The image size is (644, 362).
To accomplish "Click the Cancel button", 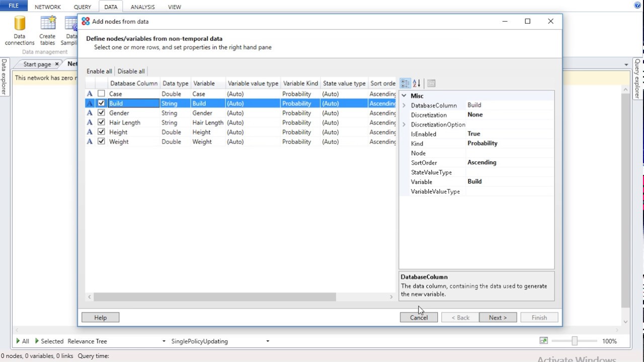I will click(x=419, y=318).
